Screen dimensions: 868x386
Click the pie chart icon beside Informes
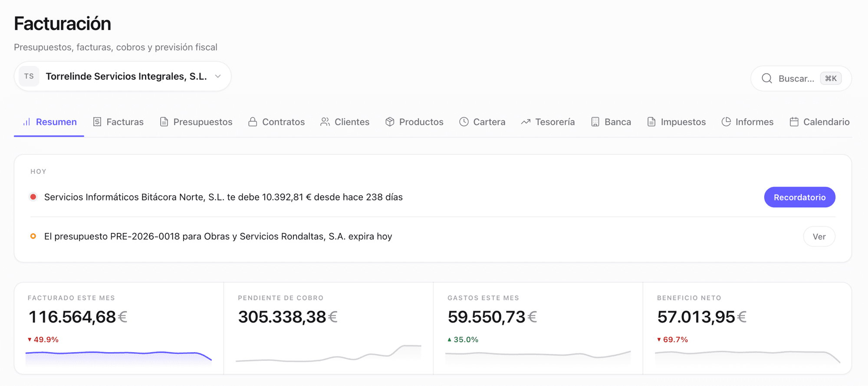[726, 122]
